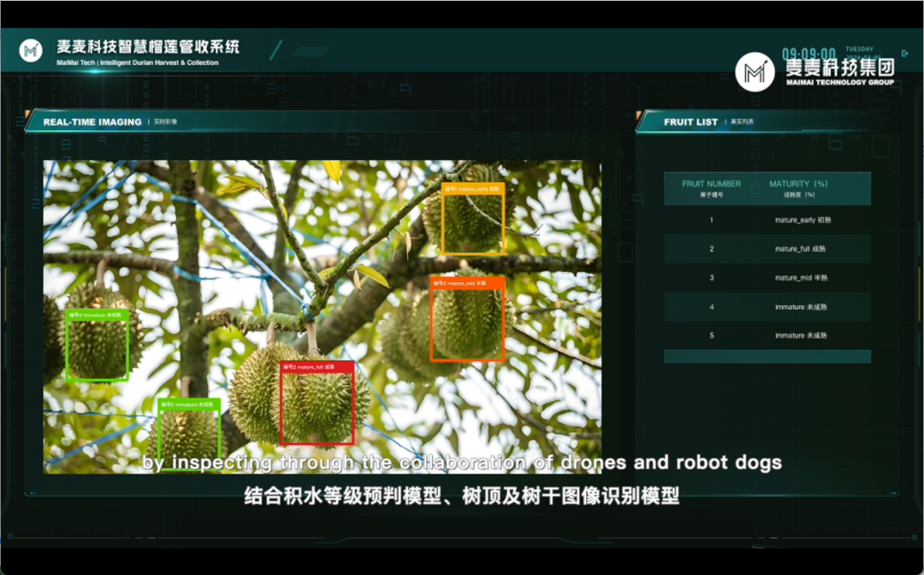The image size is (924, 575).
Task: Click the exit icon at top right
Action: pyautogui.click(x=905, y=53)
